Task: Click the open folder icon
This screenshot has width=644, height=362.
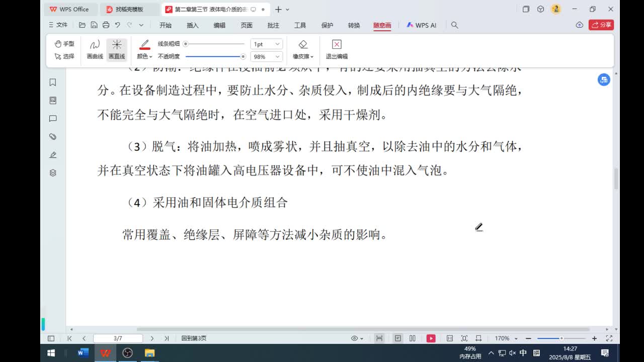Action: (x=83, y=25)
